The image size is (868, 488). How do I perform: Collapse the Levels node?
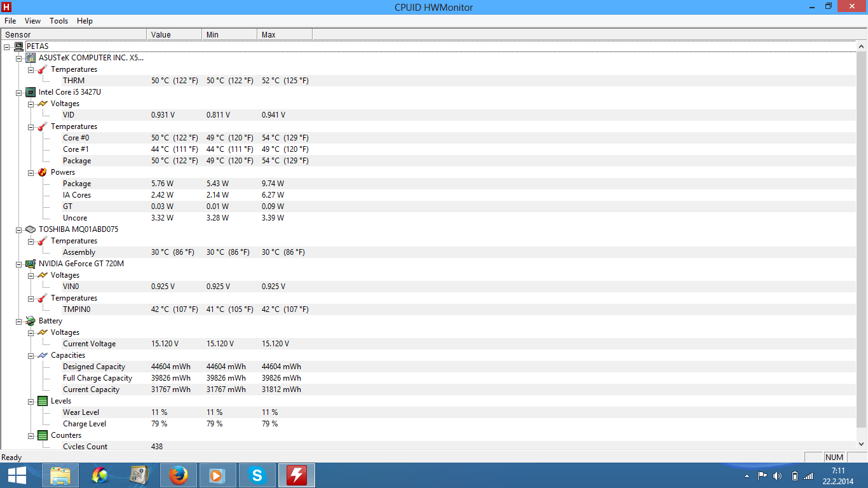[31, 401]
